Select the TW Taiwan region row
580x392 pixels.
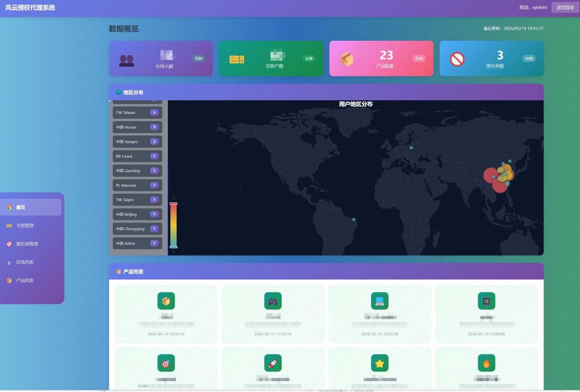pyautogui.click(x=137, y=113)
